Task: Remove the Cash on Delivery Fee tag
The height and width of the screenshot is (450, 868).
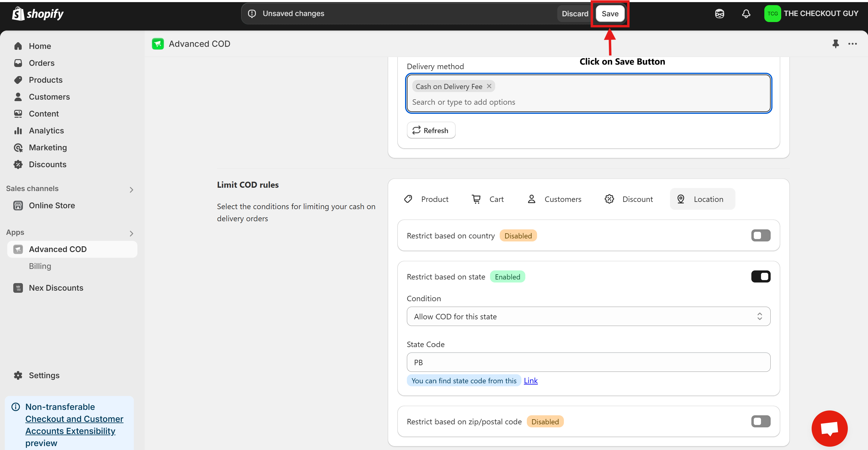Action: point(489,86)
